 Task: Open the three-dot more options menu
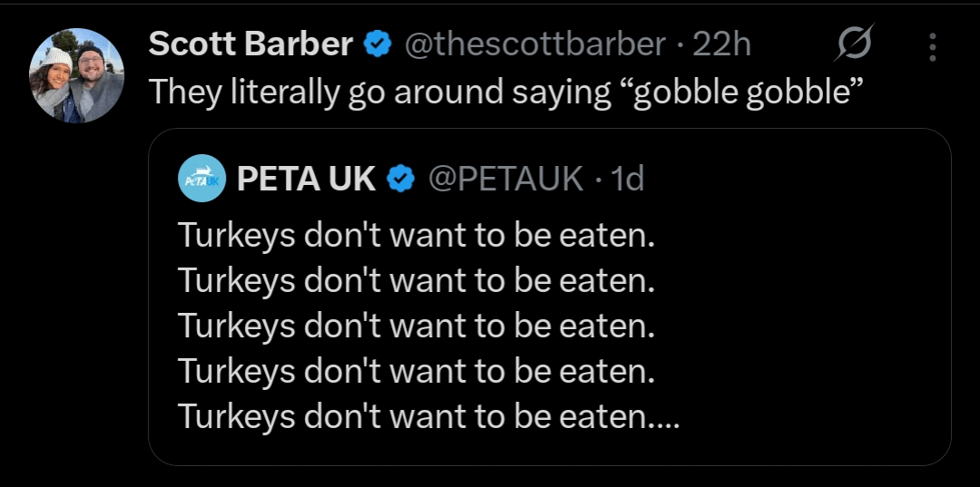(x=934, y=46)
